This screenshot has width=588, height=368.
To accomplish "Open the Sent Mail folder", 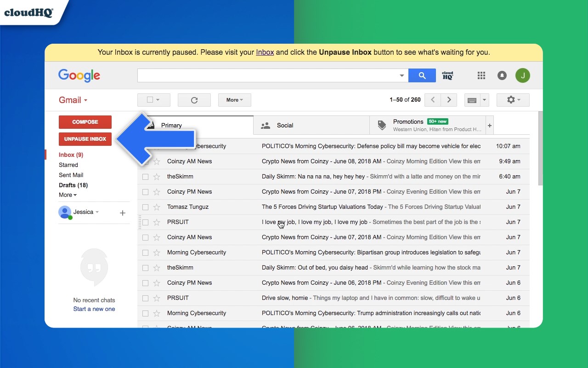I will click(71, 175).
